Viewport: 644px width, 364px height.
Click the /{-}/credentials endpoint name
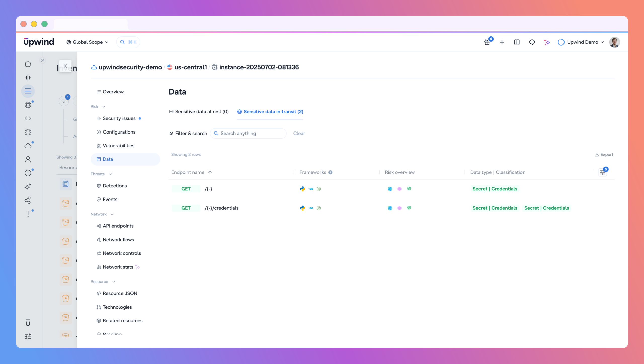click(x=221, y=208)
